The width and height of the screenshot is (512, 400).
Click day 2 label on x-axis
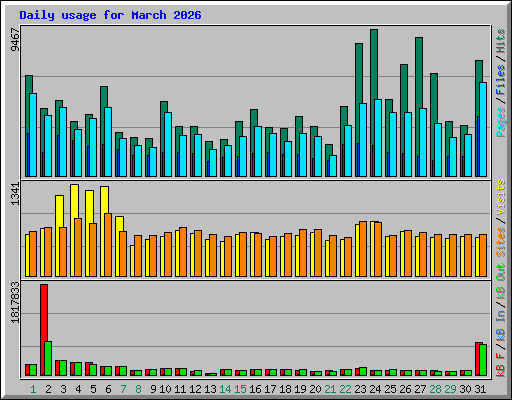(x=48, y=389)
